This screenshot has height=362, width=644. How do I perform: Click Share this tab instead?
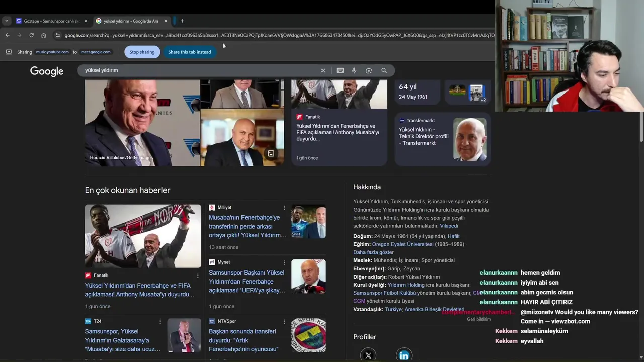point(189,52)
